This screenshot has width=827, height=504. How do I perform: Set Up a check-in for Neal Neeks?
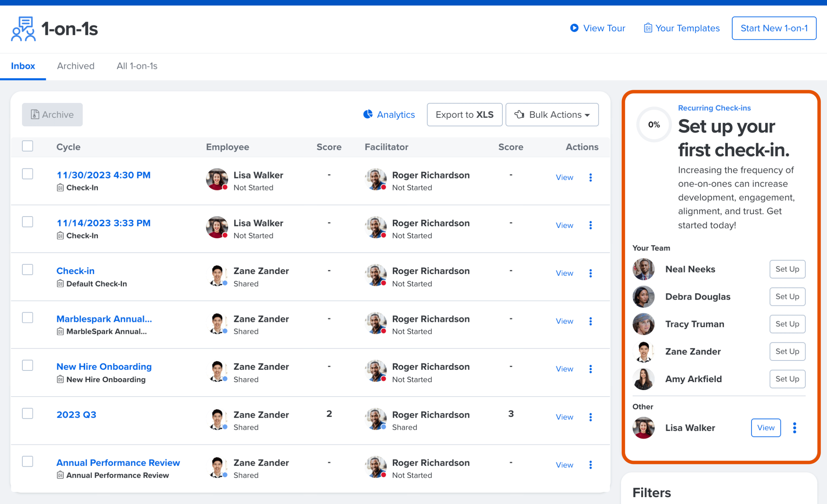pyautogui.click(x=787, y=269)
